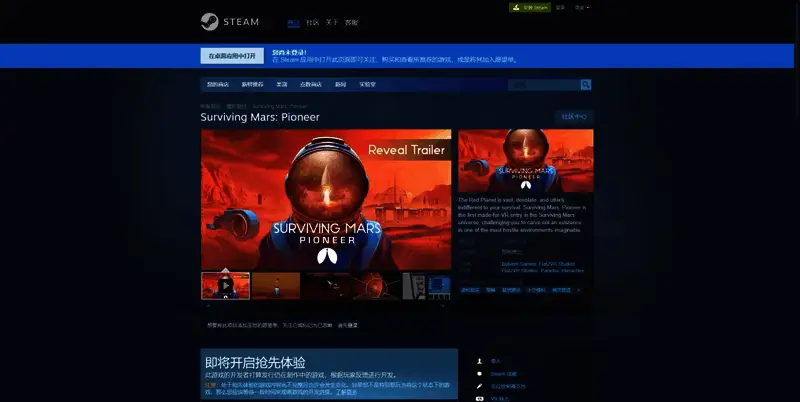
Task: Click the single-player person icon
Action: [479, 361]
